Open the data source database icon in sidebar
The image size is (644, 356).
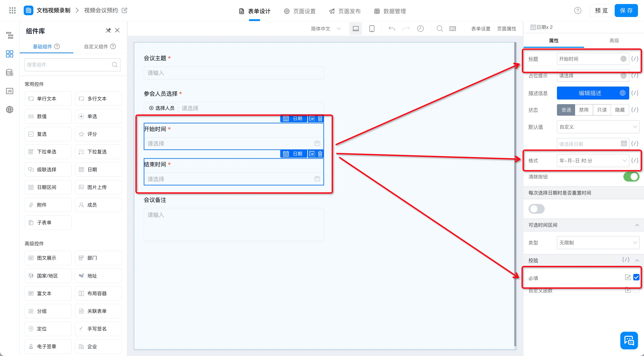pyautogui.click(x=9, y=72)
